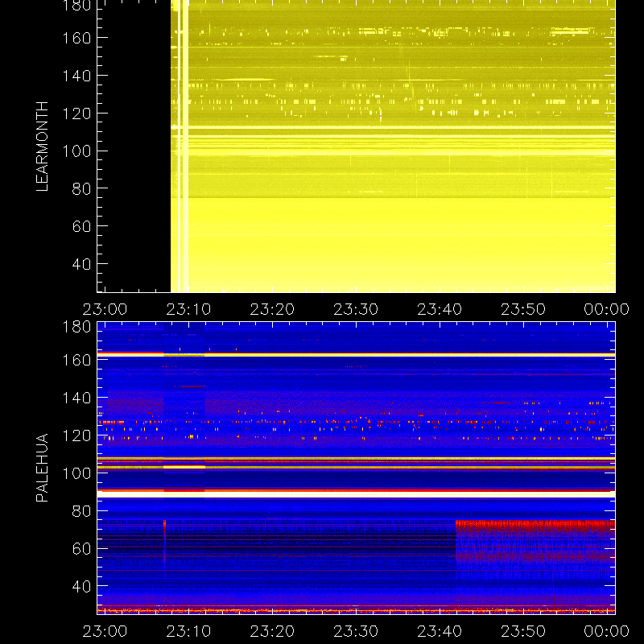Pick the 80 label on the Learmonth axis
The height and width of the screenshot is (644, 644).
[81, 188]
